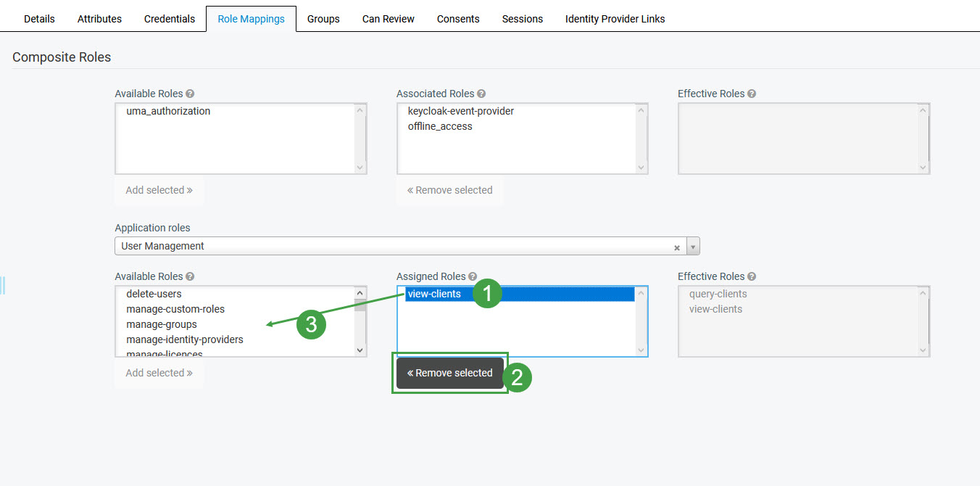980x486 pixels.
Task: Choose keycloak-event-provider in Associated Roles
Action: tap(461, 111)
